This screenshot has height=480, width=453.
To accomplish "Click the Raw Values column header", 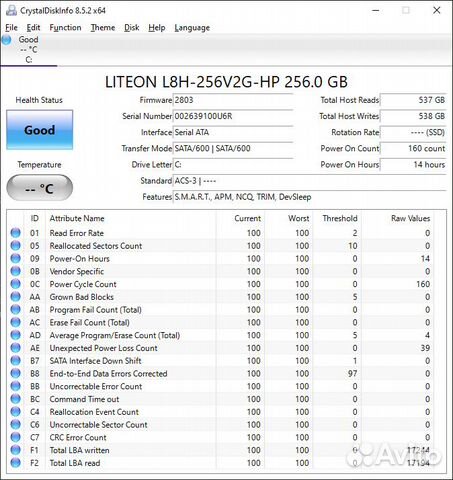I will coord(410,218).
